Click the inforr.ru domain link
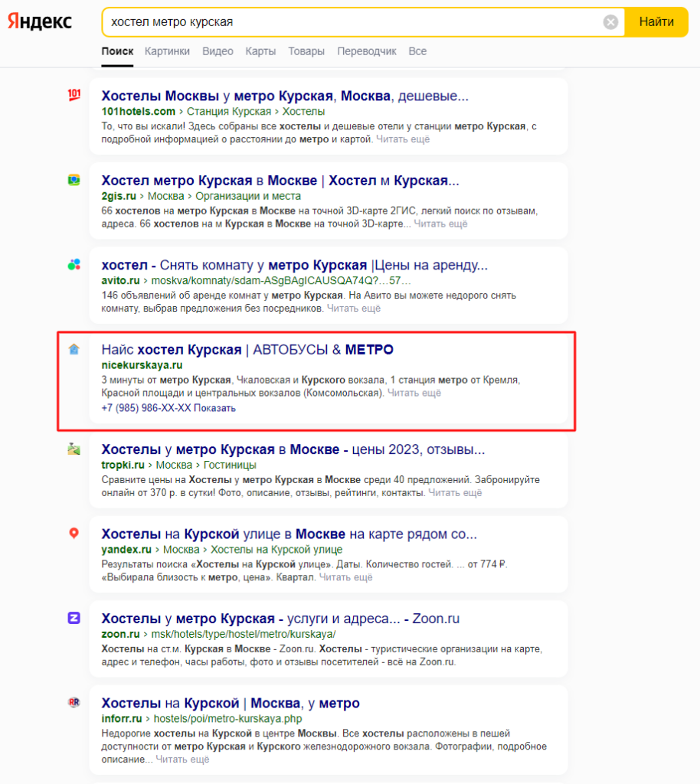This screenshot has width=700, height=784. (x=122, y=718)
